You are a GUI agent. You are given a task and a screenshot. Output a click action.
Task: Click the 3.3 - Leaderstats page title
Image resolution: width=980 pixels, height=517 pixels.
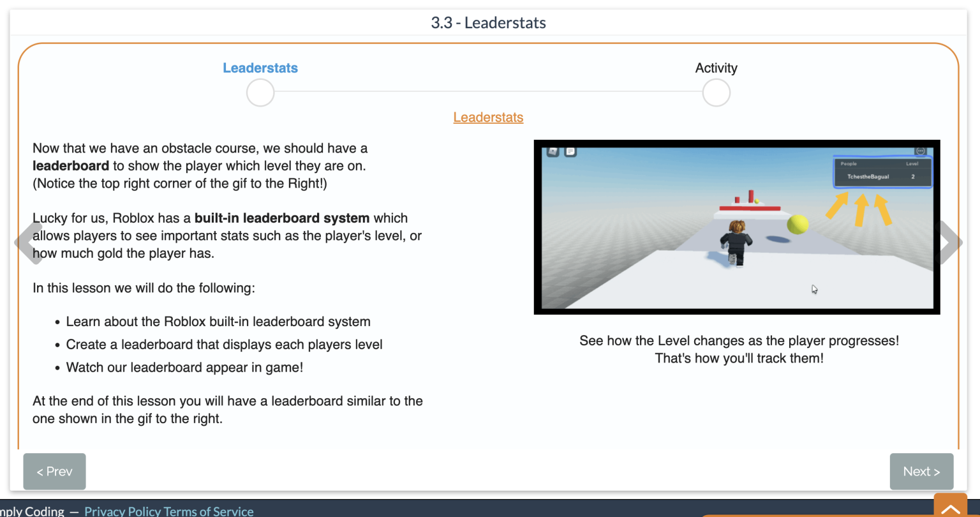coord(489,22)
